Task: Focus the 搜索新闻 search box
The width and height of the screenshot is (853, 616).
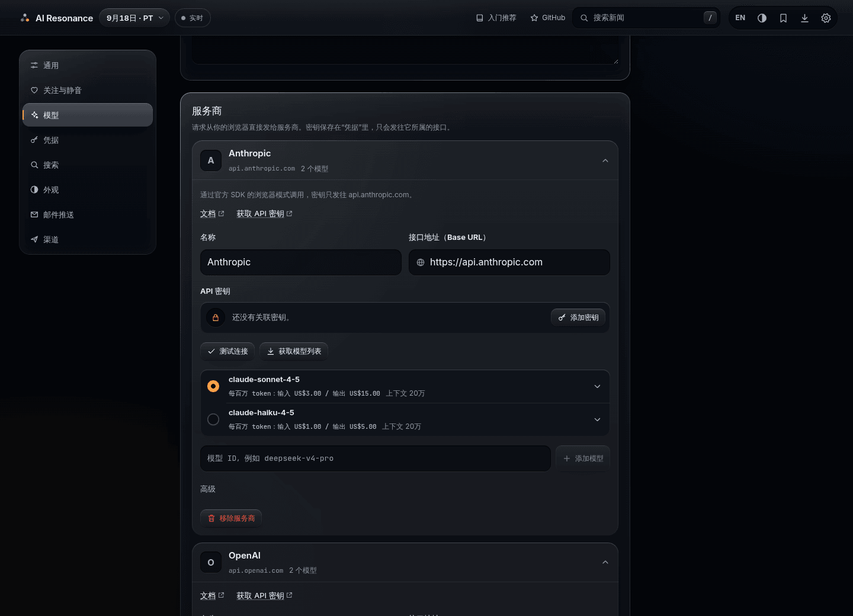Action: (646, 18)
